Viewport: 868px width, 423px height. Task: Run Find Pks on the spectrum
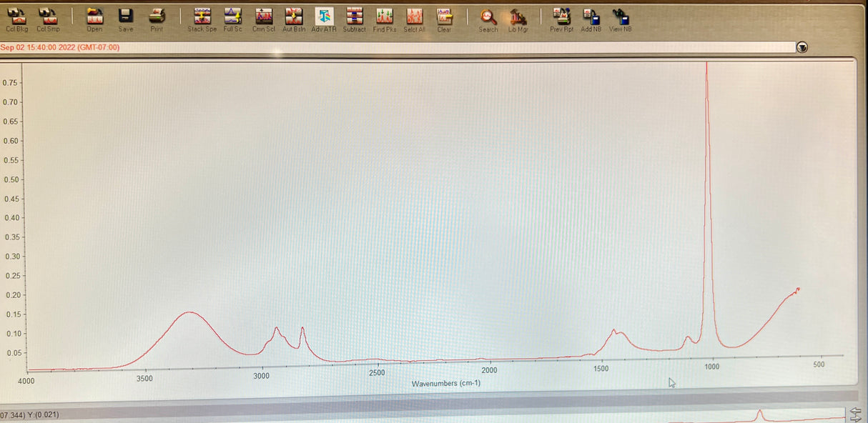click(385, 19)
